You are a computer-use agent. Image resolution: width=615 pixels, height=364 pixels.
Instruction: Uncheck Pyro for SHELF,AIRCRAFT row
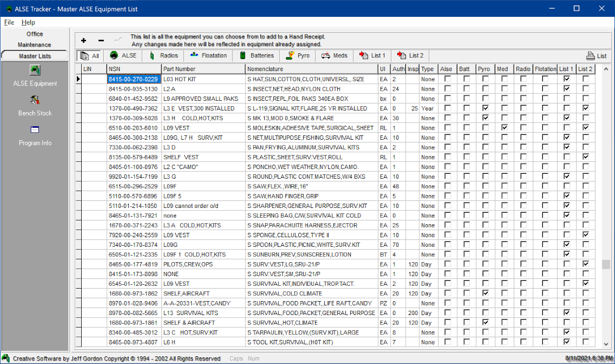pos(485,293)
